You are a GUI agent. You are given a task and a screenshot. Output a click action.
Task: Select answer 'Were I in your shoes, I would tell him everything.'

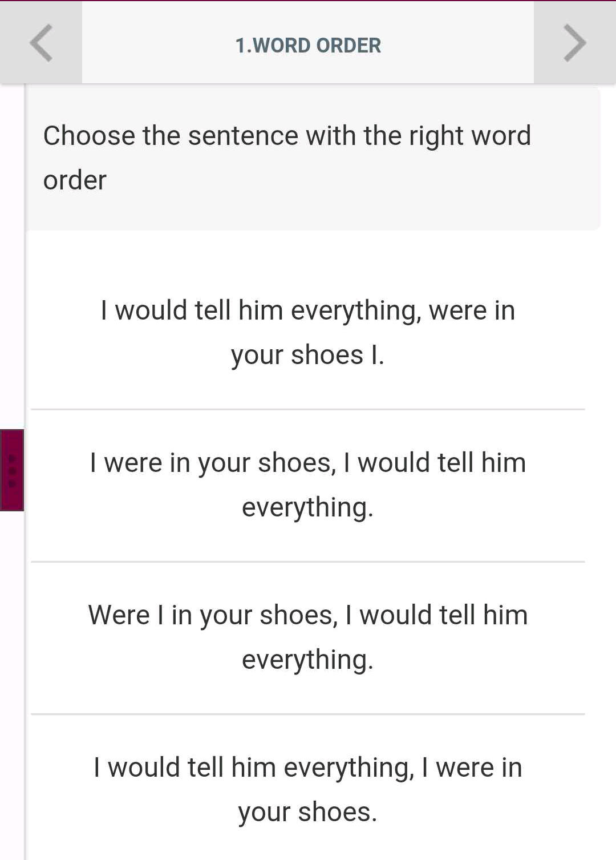[308, 637]
